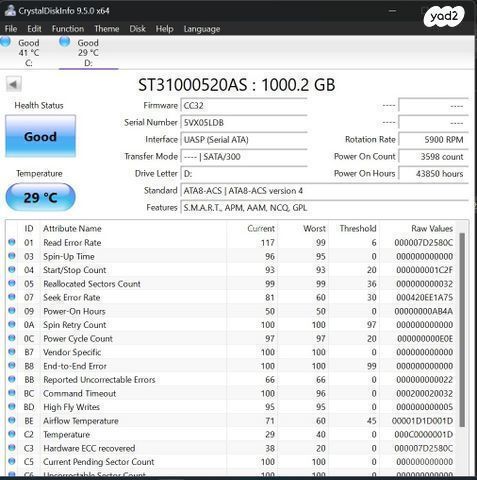Screen dimensions: 477x480
Task: Click raw value 000420EE1A75
Action: click(x=424, y=297)
